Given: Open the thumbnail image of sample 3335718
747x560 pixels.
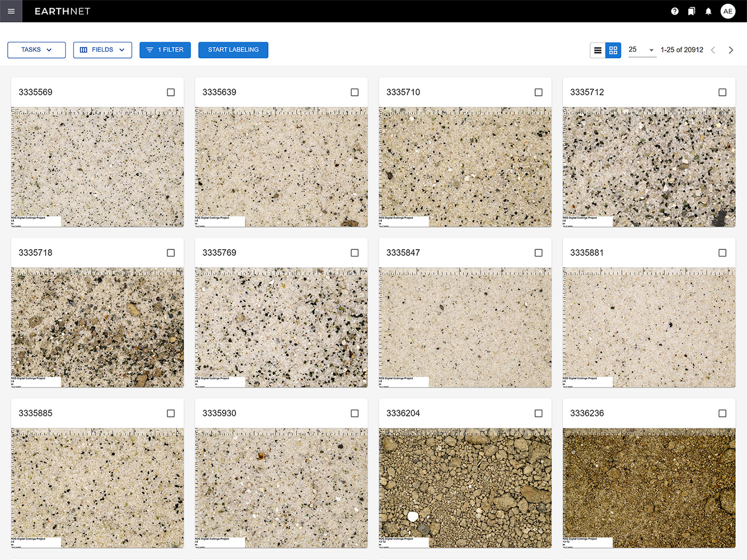Looking at the screenshot, I should pyautogui.click(x=98, y=327).
